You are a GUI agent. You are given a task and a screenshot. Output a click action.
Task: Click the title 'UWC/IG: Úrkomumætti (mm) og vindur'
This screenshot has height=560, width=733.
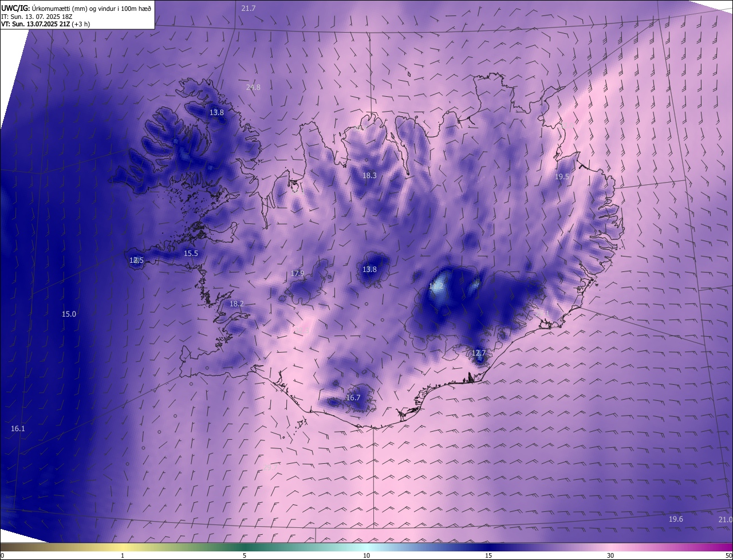(x=76, y=9)
